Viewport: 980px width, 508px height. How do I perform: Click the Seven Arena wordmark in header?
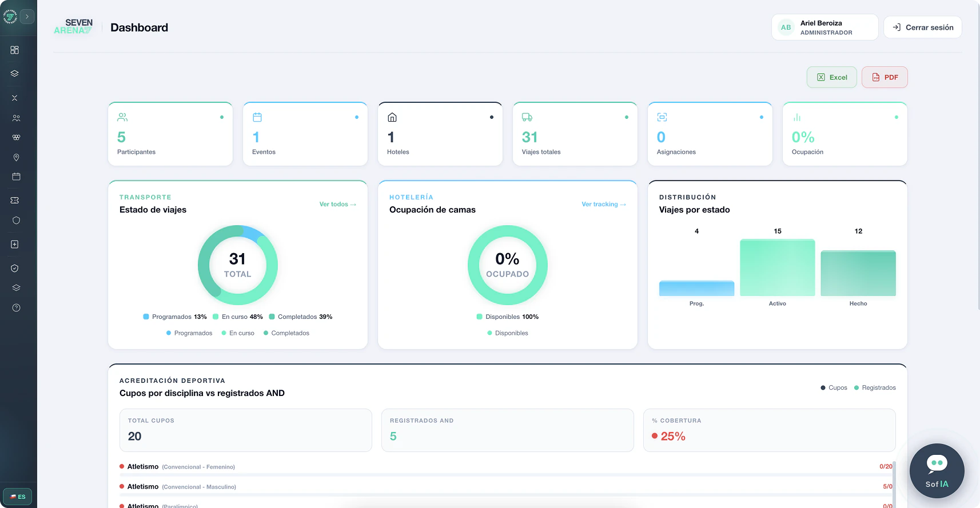point(73,27)
